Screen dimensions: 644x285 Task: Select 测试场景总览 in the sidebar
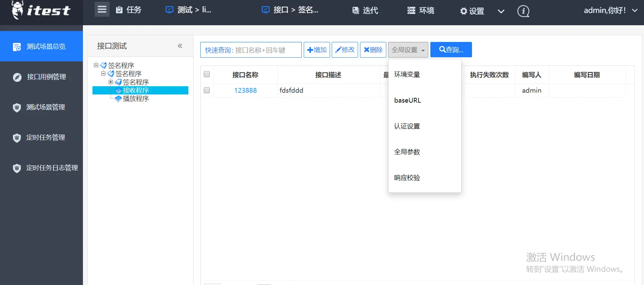tap(41, 46)
